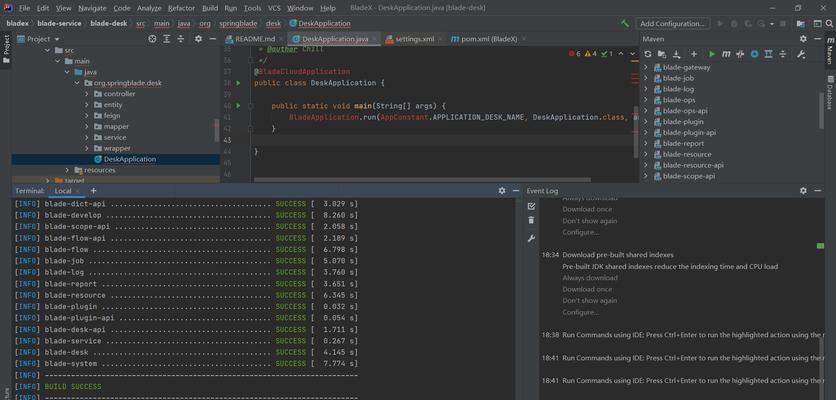The height and width of the screenshot is (400, 836).
Task: Collapse org.springblade.desk package
Action: 77,83
